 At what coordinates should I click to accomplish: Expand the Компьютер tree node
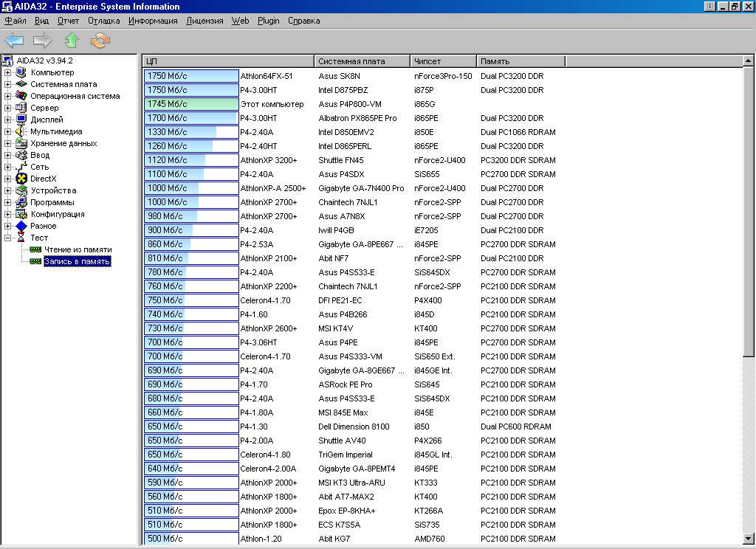[x=8, y=72]
